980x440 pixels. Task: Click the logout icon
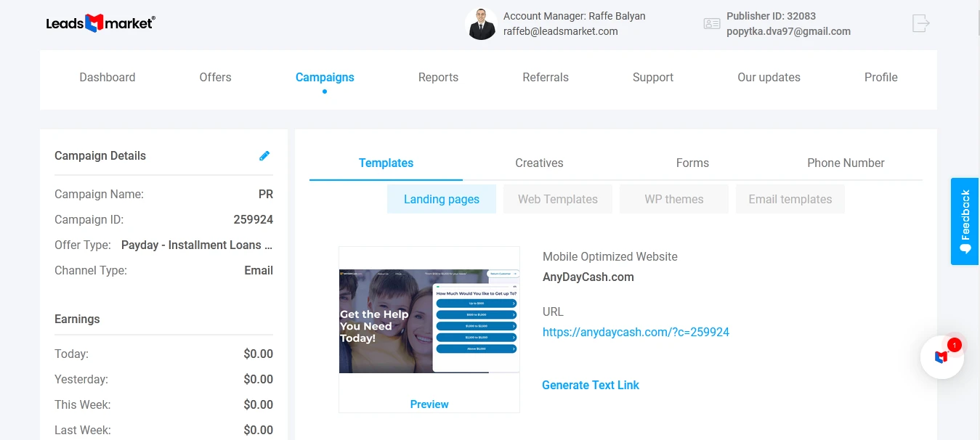(x=921, y=23)
